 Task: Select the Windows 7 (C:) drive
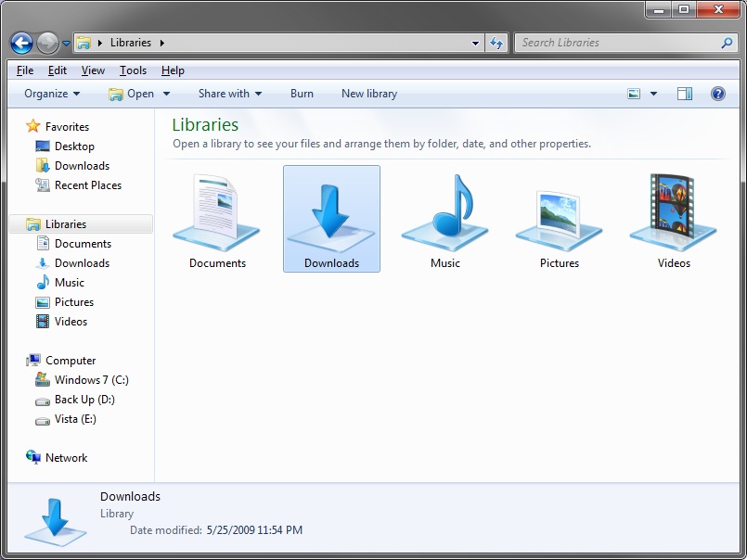pos(90,379)
